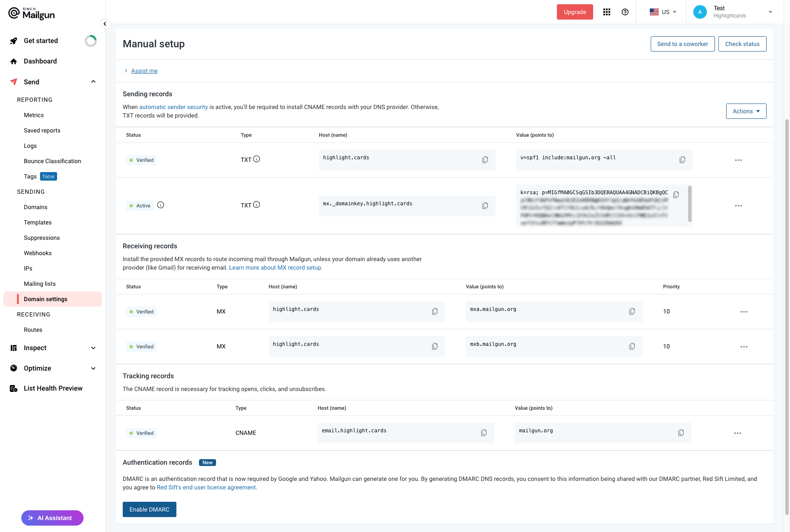Click the DKIM value box scrollbar

pyautogui.click(x=689, y=204)
